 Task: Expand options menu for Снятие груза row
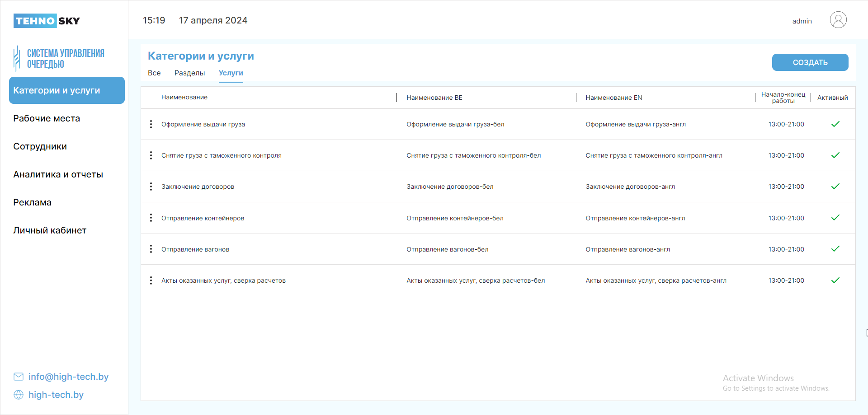(151, 155)
